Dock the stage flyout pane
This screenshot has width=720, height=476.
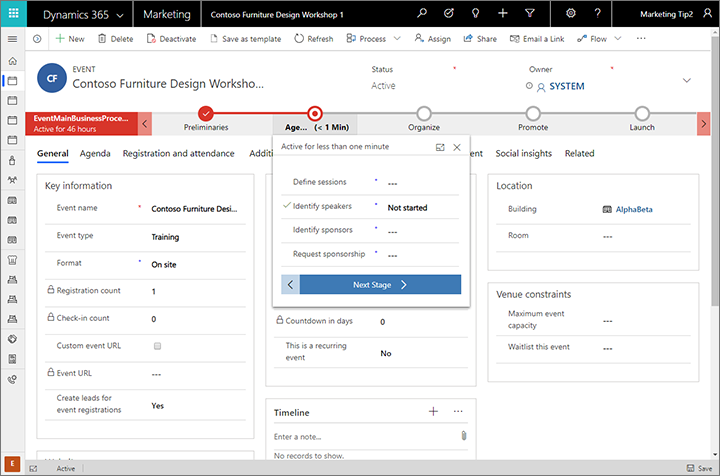pyautogui.click(x=440, y=147)
